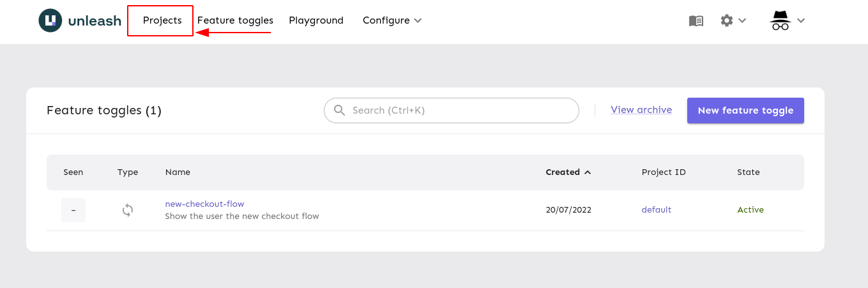The image size is (868, 288).
Task: Click the Unleash logo icon
Action: (50, 20)
